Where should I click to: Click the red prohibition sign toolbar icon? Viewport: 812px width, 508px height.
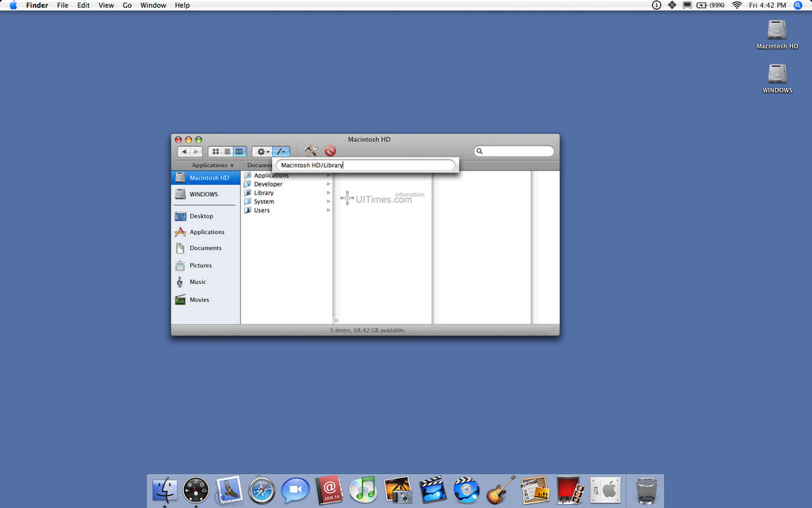point(330,151)
